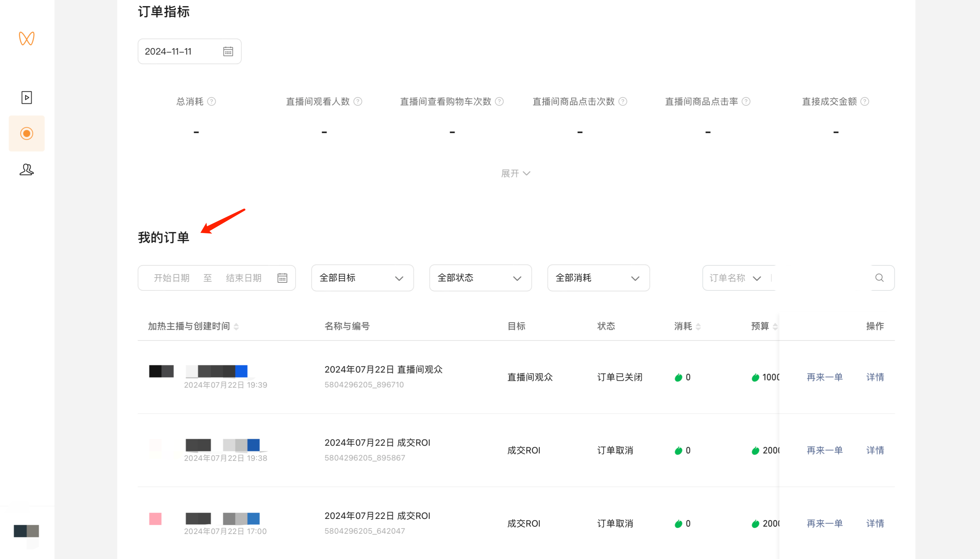Click 再来一单 for 直播间观众 order
The image size is (980, 559).
824,377
